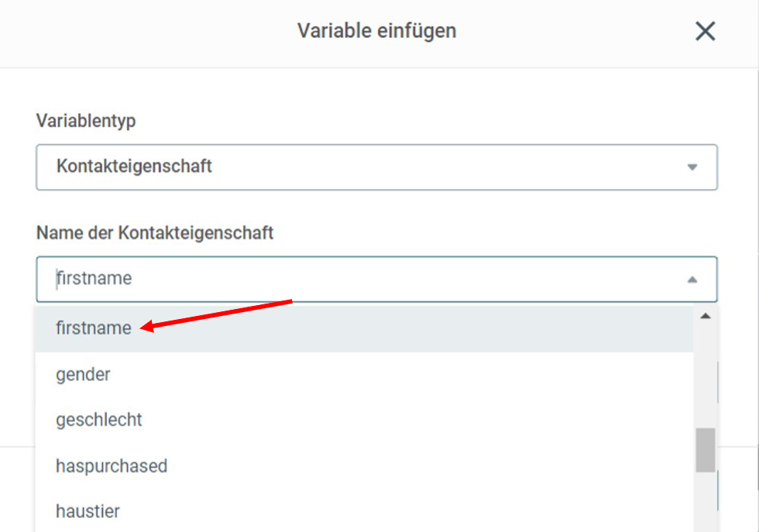Click scrollbar track below the thumb

pyautogui.click(x=706, y=502)
